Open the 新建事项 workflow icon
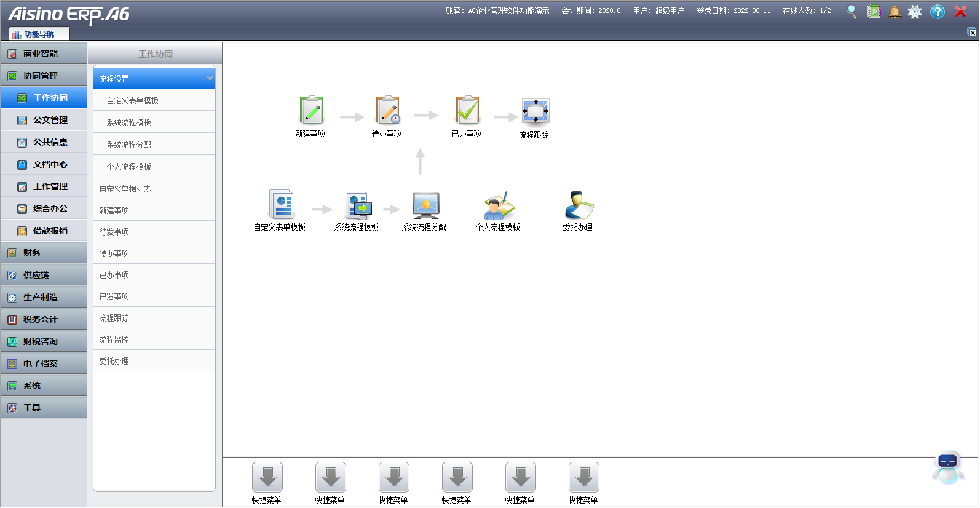This screenshot has width=980, height=508. click(x=311, y=111)
